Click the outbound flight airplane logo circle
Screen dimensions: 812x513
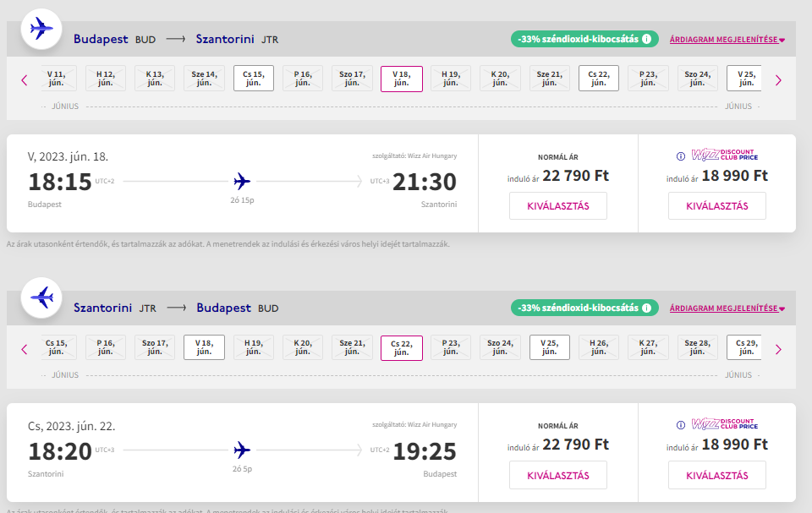41,29
